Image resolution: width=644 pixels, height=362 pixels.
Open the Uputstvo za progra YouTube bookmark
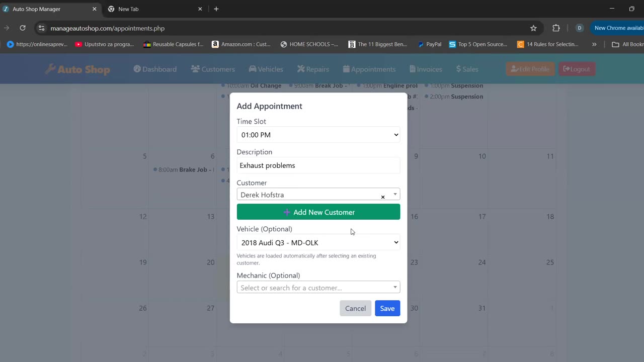pyautogui.click(x=105, y=44)
